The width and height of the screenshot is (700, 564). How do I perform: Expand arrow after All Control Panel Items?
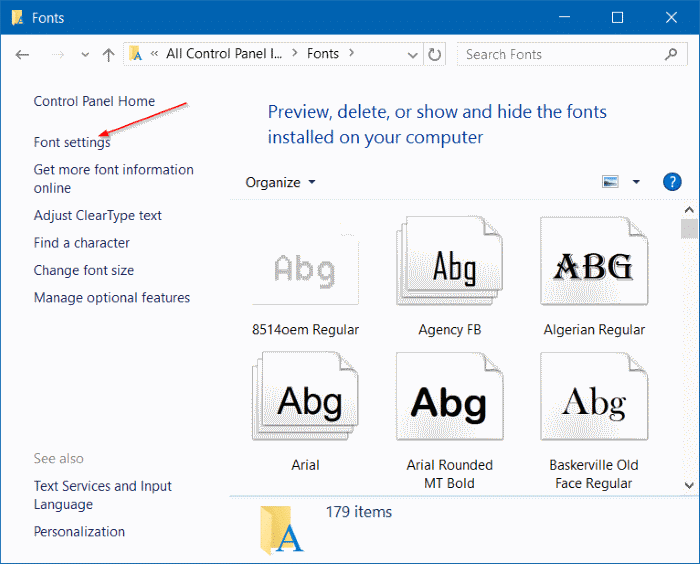point(295,53)
